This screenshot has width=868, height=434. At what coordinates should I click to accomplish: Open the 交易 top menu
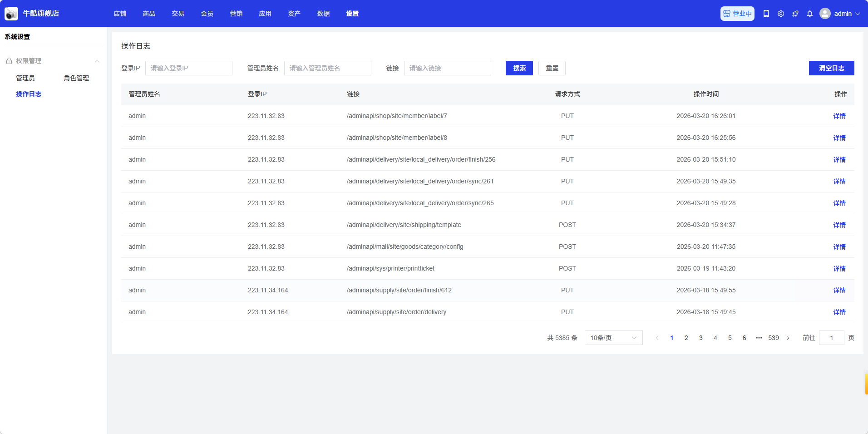click(178, 14)
